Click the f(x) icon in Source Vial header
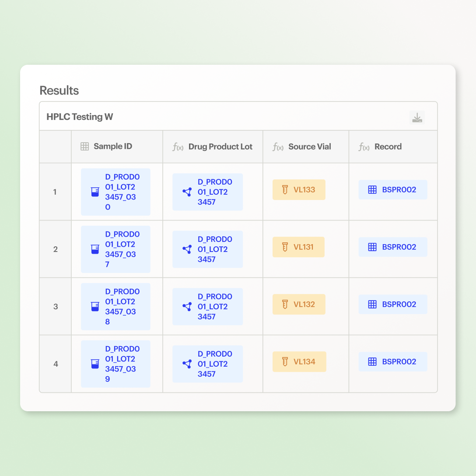The image size is (476, 476). (x=278, y=147)
